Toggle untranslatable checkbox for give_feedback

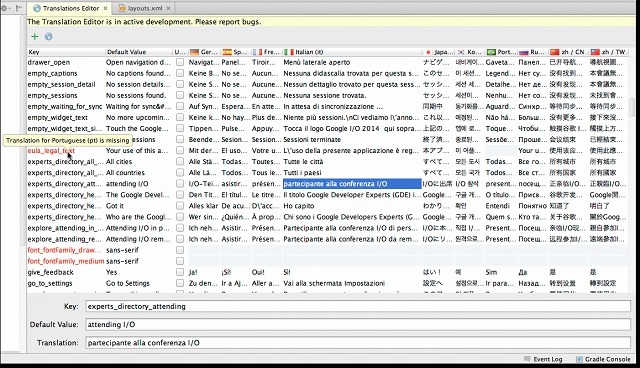(x=180, y=272)
